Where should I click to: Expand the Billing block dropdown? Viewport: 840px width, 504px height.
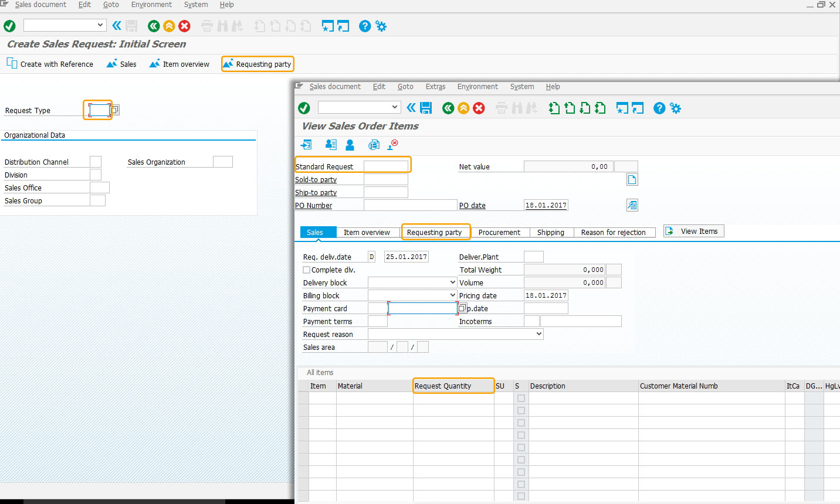(x=452, y=295)
